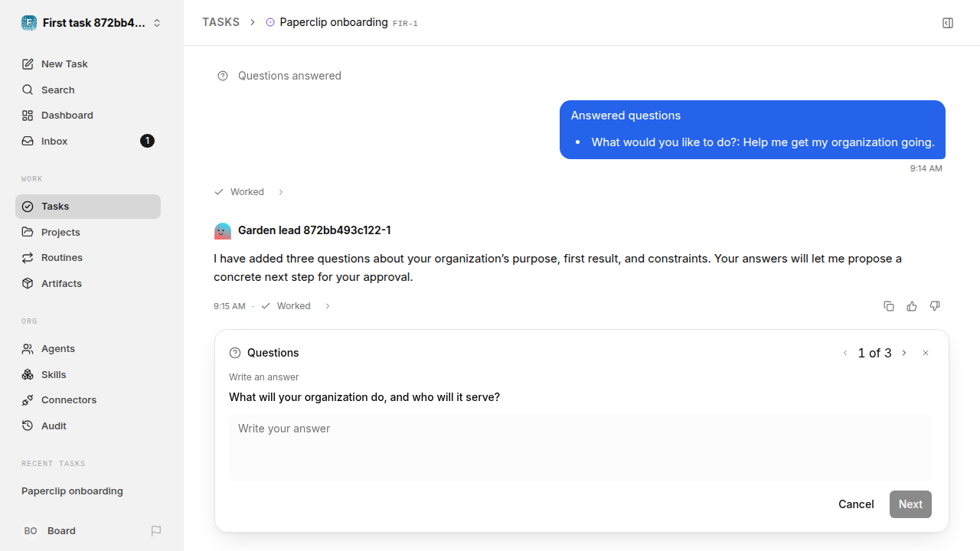Give thumbs down to Garden lead message
This screenshot has width=980, height=551.
(x=935, y=306)
